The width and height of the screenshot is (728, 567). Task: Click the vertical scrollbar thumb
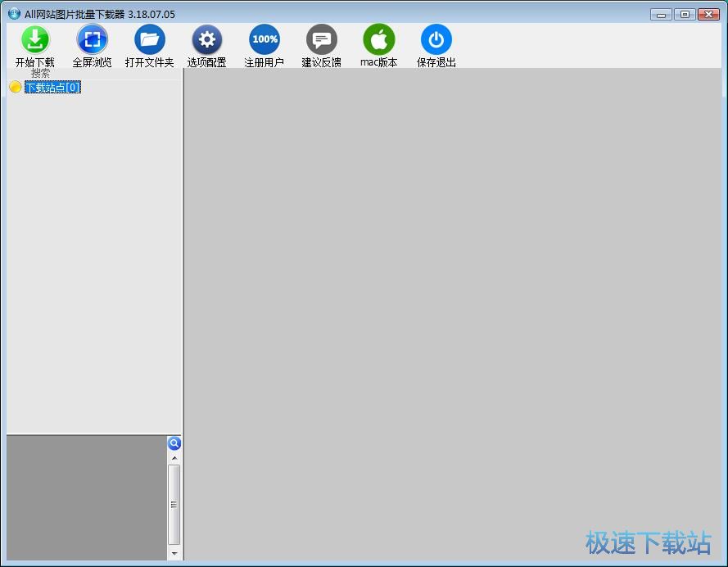pos(174,504)
